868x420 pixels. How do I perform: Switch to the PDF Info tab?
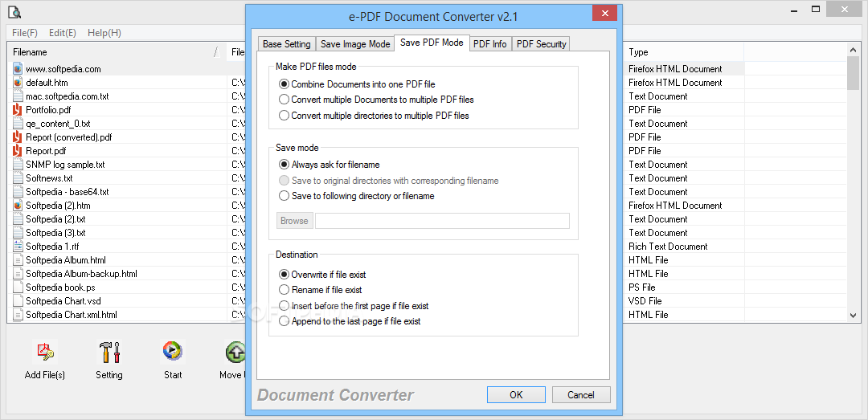[x=490, y=44]
